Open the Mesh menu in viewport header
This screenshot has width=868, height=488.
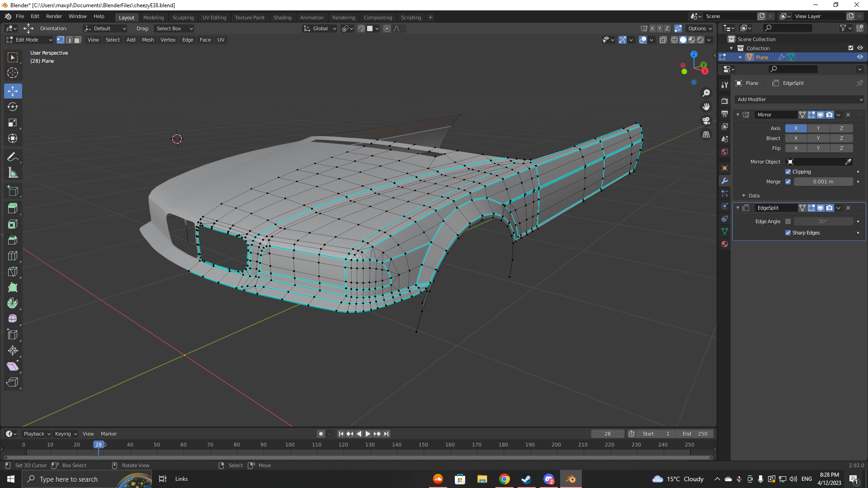148,40
